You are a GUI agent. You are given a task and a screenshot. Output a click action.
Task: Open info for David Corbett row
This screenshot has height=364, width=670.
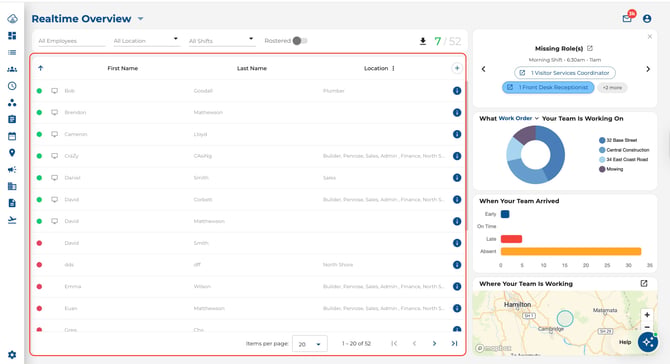[457, 200]
